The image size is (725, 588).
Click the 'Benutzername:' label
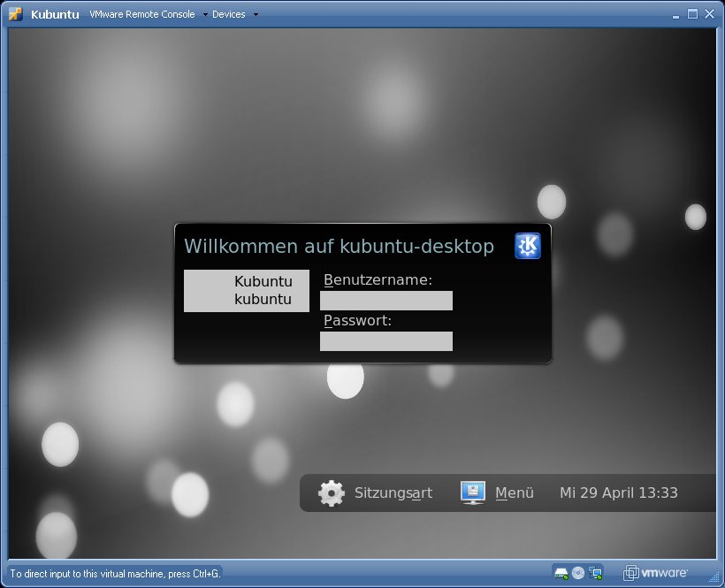pyautogui.click(x=378, y=279)
